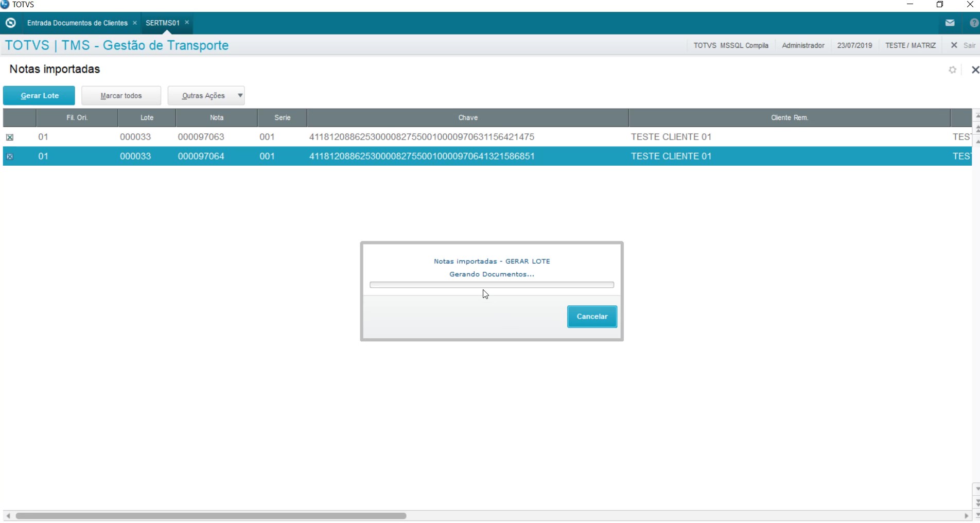Click the Cancelar button in the dialog
The width and height of the screenshot is (980, 523).
pos(592,317)
